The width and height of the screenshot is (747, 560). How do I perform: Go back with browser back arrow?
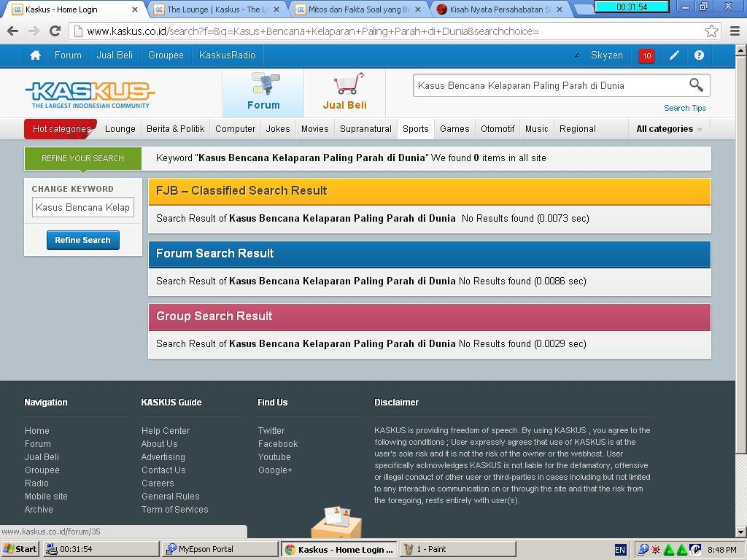(13, 31)
